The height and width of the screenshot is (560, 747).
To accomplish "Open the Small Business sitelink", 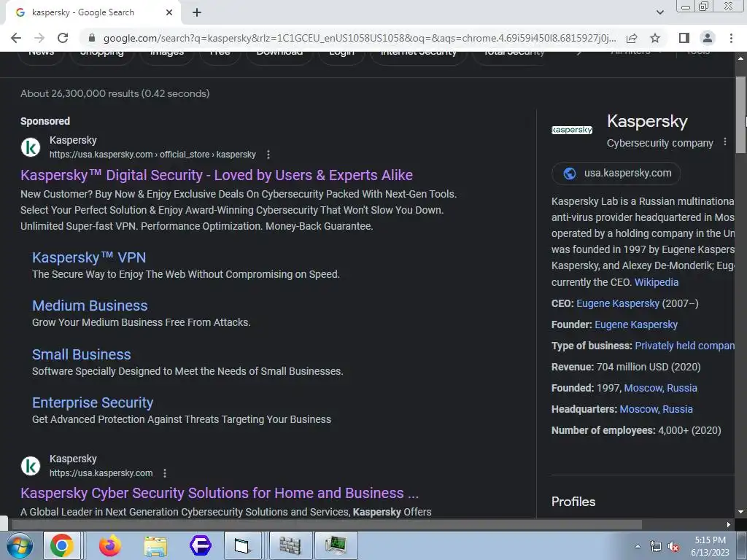I will (82, 355).
